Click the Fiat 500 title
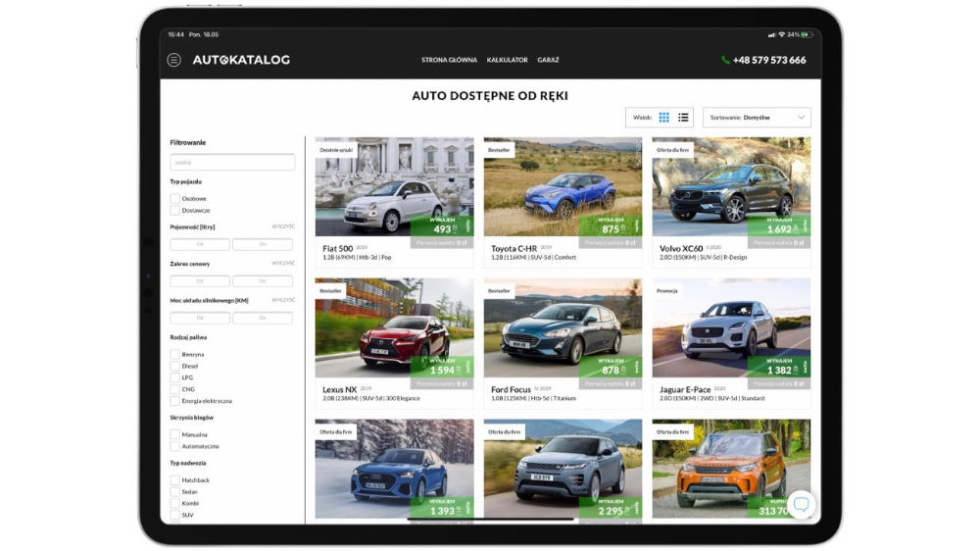 [337, 248]
